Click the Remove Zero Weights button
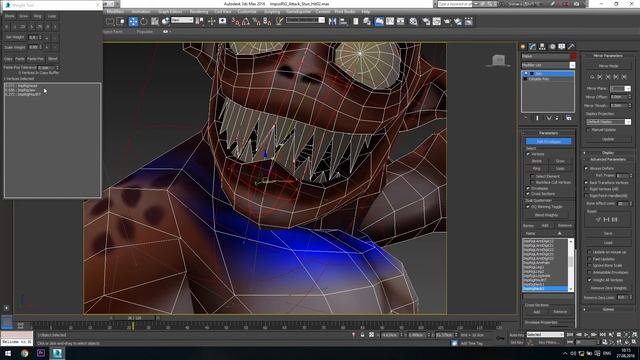 click(x=608, y=288)
